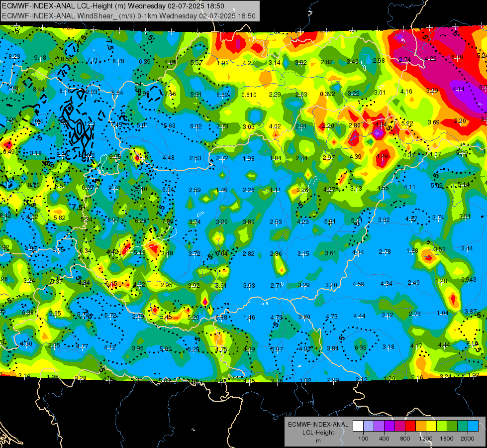Screen dimensions: 487x448
Task: Click the wind shear value 7.89
Action: tap(168, 222)
